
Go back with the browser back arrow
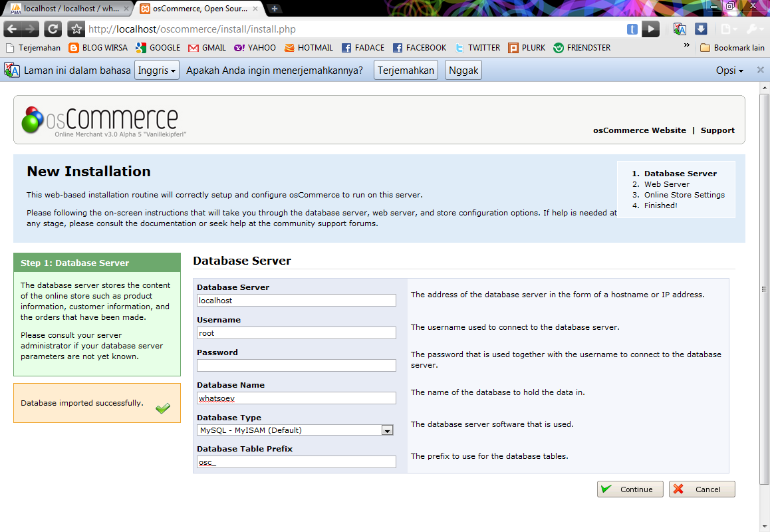(12, 29)
